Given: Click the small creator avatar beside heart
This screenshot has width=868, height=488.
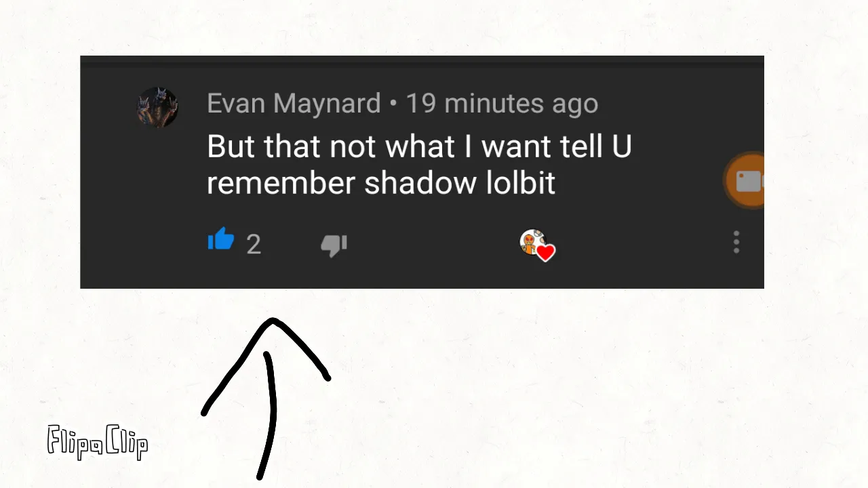Looking at the screenshot, I should pyautogui.click(x=532, y=242).
